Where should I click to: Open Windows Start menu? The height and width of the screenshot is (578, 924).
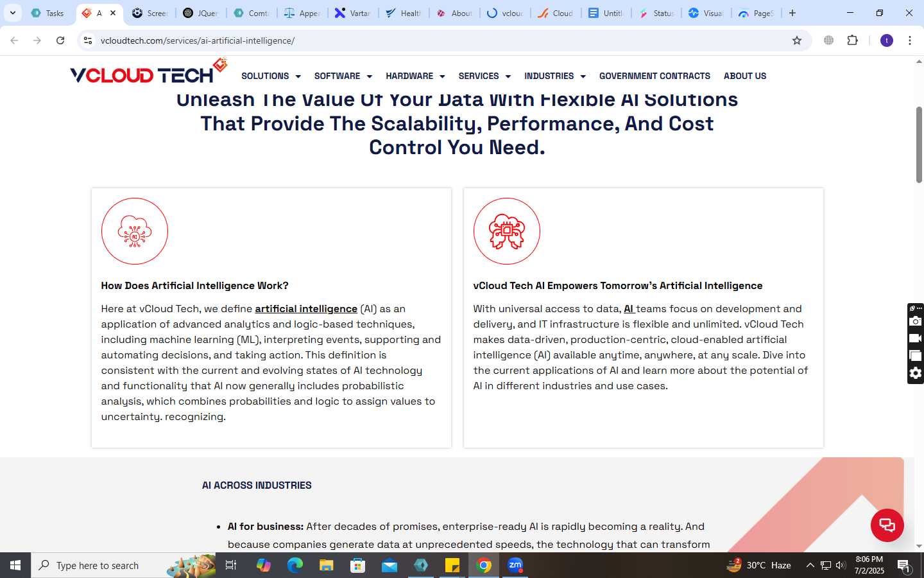[15, 565]
